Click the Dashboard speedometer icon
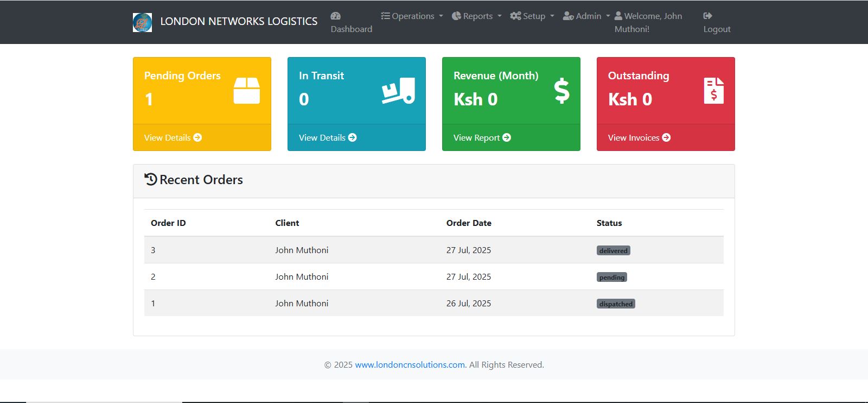This screenshot has width=868, height=403. pyautogui.click(x=336, y=16)
